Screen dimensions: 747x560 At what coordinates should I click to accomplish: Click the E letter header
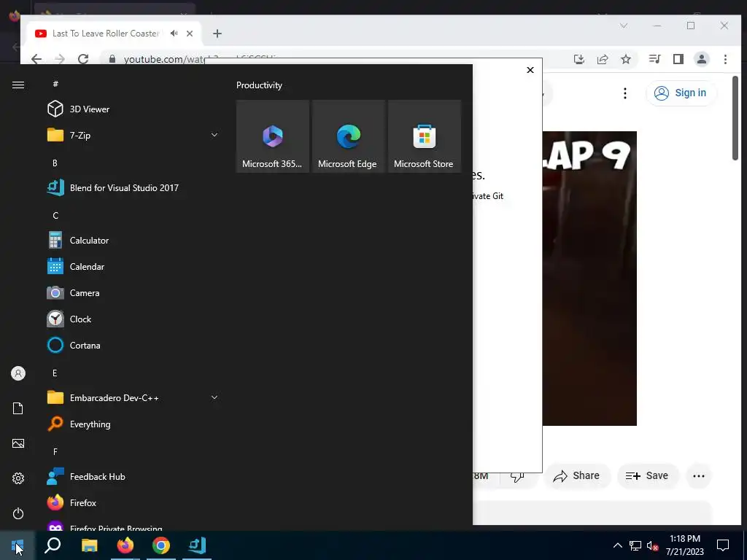point(55,373)
